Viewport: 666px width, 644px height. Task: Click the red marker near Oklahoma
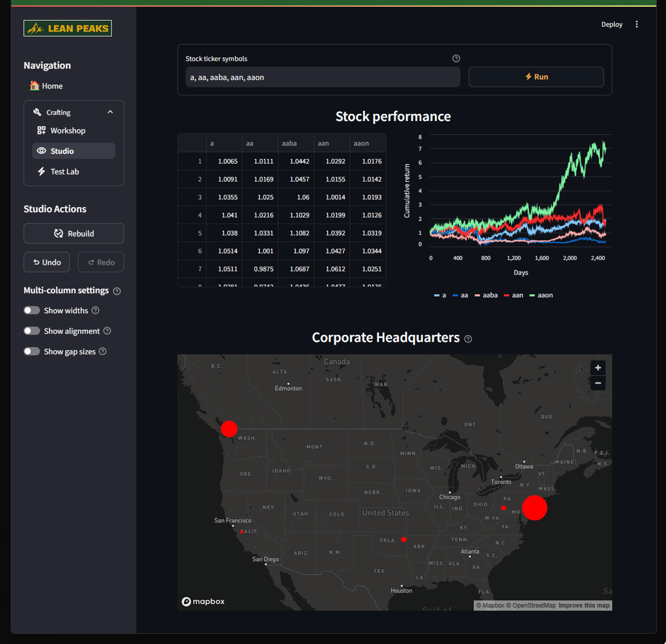pos(403,540)
